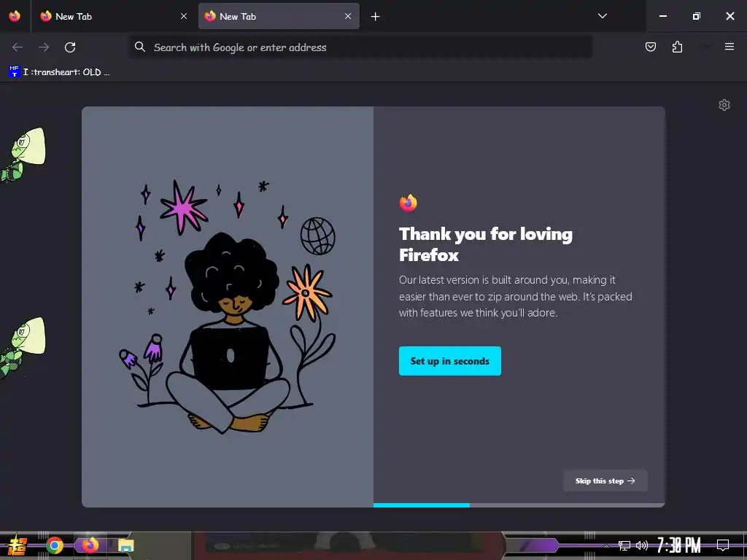The height and width of the screenshot is (560, 747).
Task: Select the second New Tab
Action: tap(279, 16)
